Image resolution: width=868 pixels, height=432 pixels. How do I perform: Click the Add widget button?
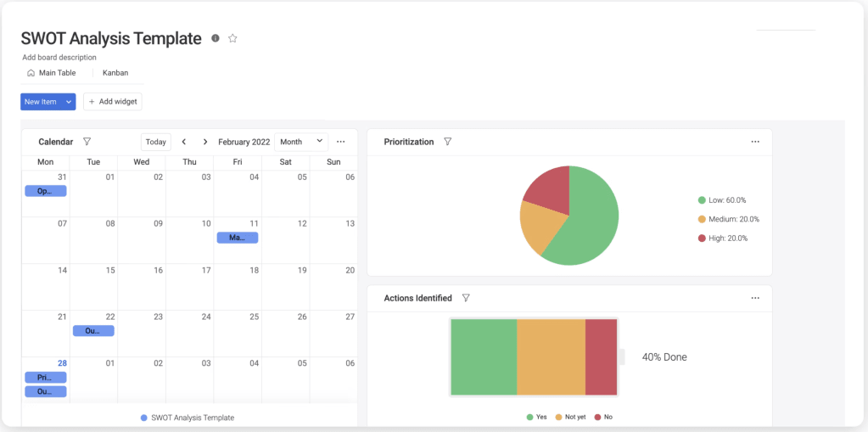point(113,102)
